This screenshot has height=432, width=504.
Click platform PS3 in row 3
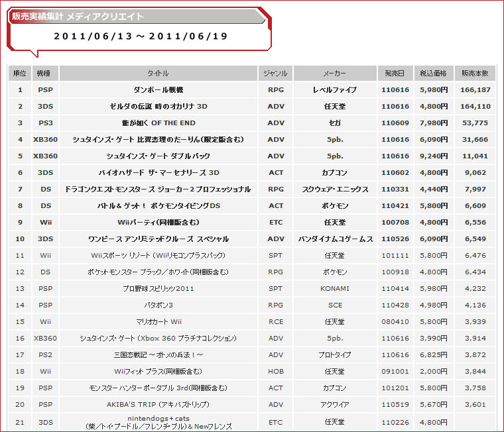point(45,123)
